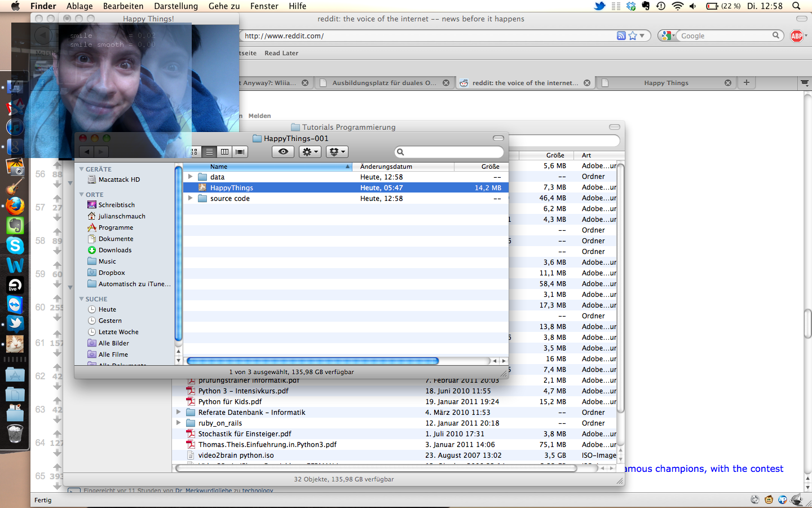Switch Finder to icon view

point(194,152)
